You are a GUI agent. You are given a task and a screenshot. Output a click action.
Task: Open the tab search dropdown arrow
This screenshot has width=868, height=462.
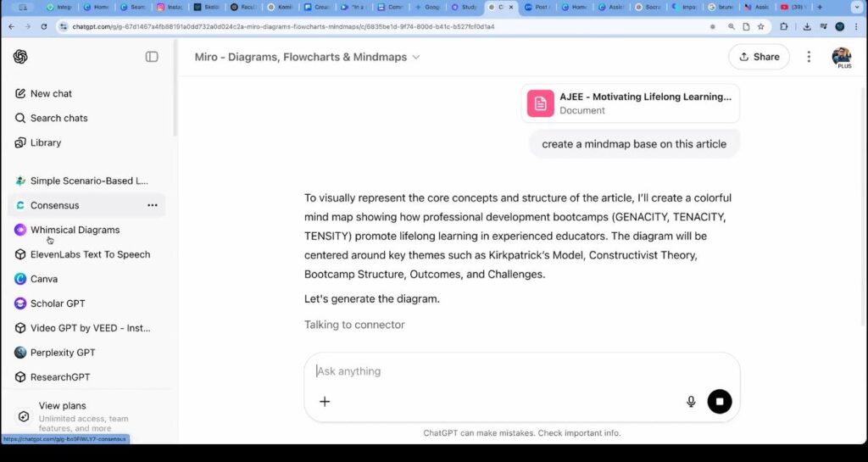[856, 7]
